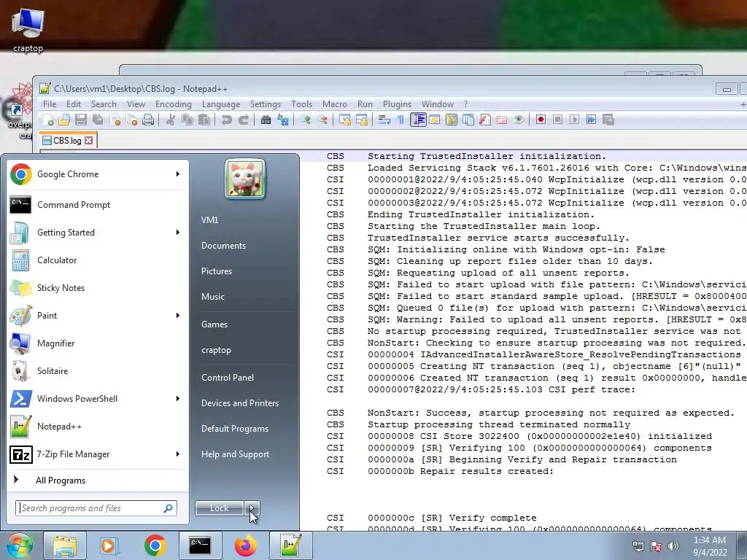
Task: Open the Language menu
Action: click(221, 104)
